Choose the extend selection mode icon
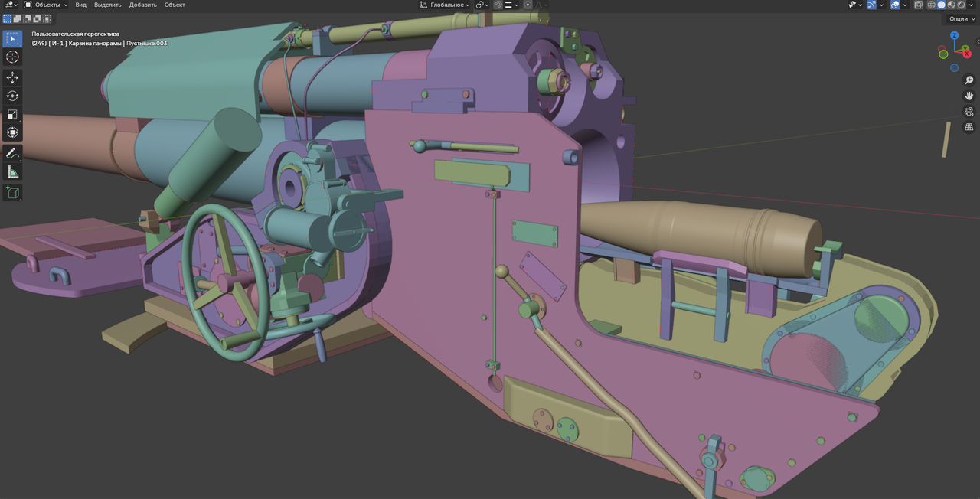Screen dimensions: 980x499 (x=18, y=18)
